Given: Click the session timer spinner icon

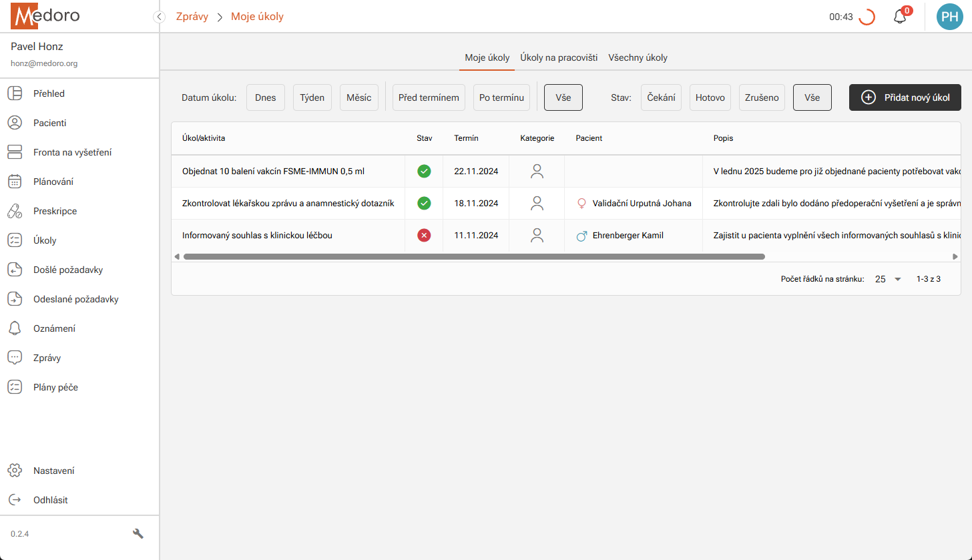Looking at the screenshot, I should point(867,17).
